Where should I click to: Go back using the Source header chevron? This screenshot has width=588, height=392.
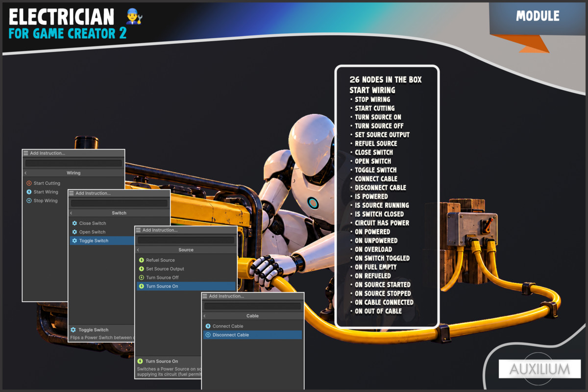coord(138,250)
